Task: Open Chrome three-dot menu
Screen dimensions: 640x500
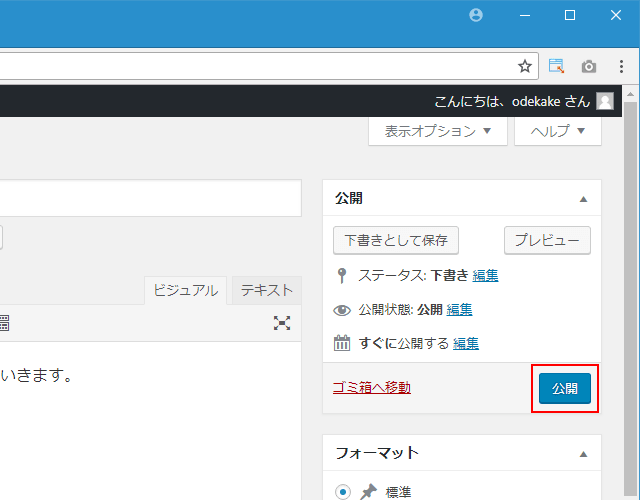Action: coord(621,66)
